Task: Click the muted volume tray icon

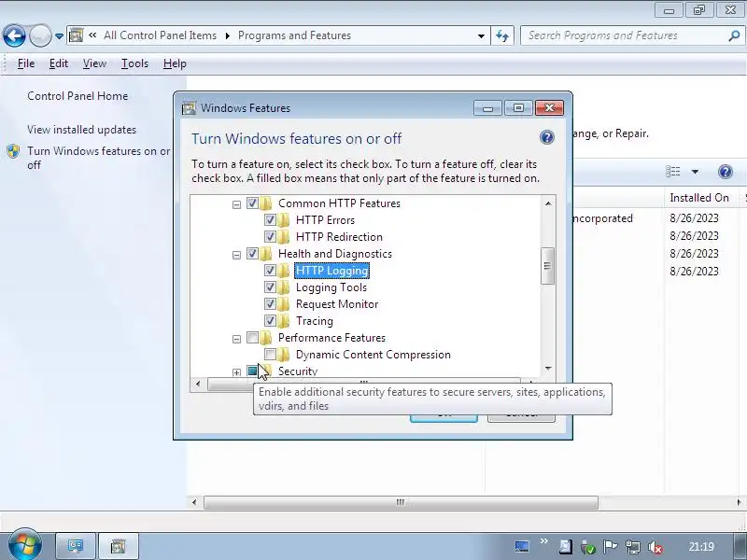Action: pyautogui.click(x=655, y=547)
